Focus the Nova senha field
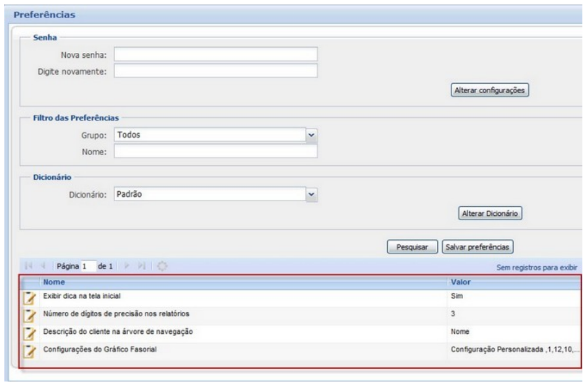 coord(216,54)
